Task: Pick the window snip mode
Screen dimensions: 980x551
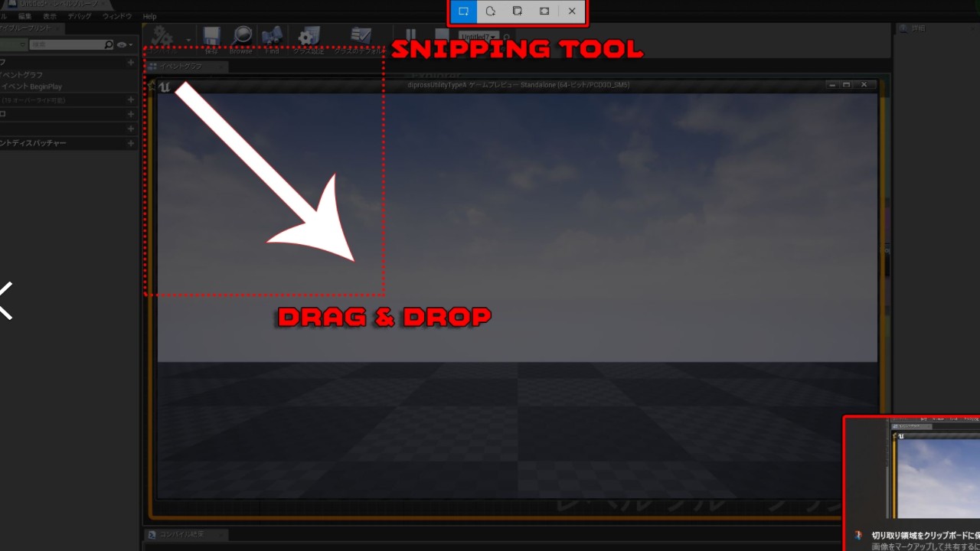Action: click(518, 11)
